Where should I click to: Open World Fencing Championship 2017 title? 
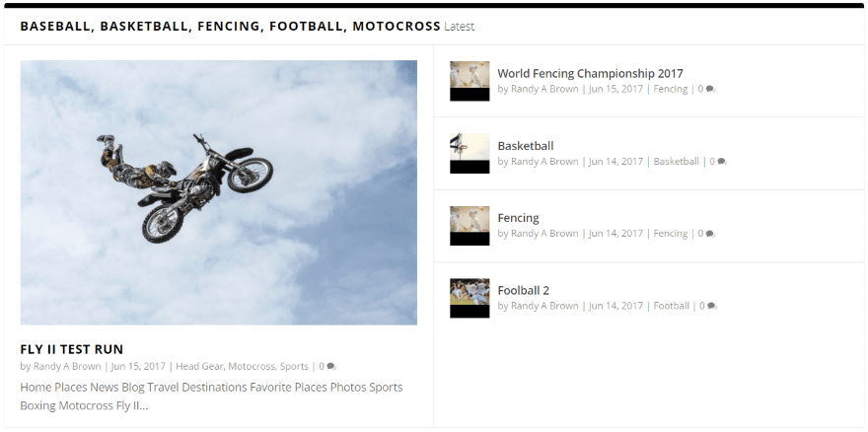tap(590, 73)
